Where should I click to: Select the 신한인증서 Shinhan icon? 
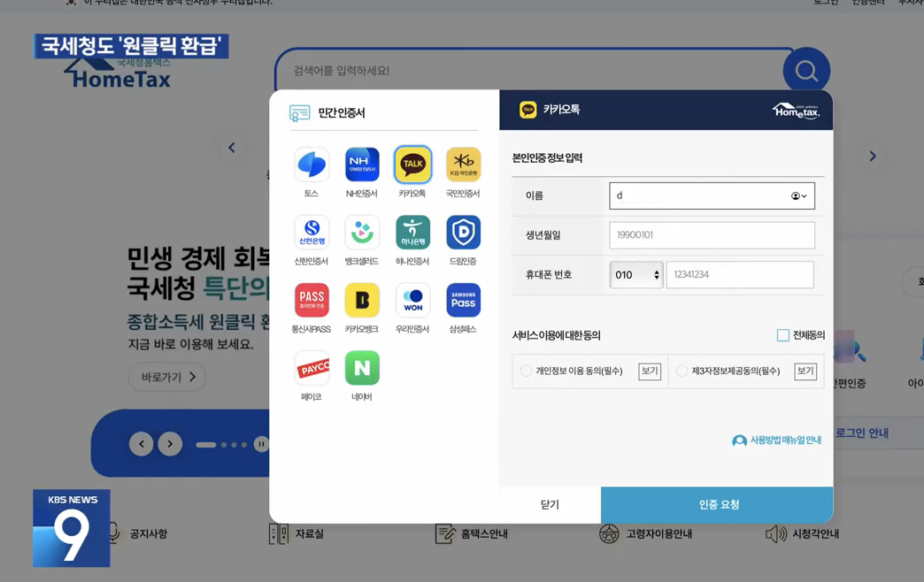click(312, 232)
